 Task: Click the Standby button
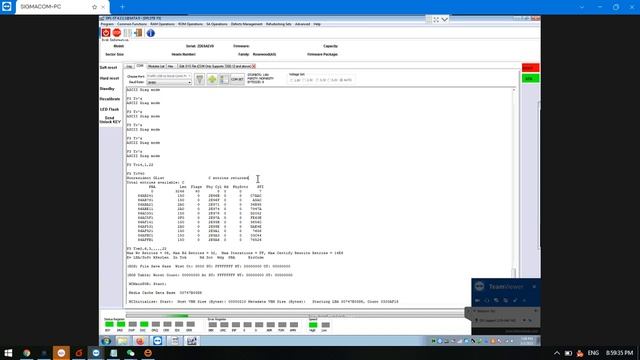107,89
